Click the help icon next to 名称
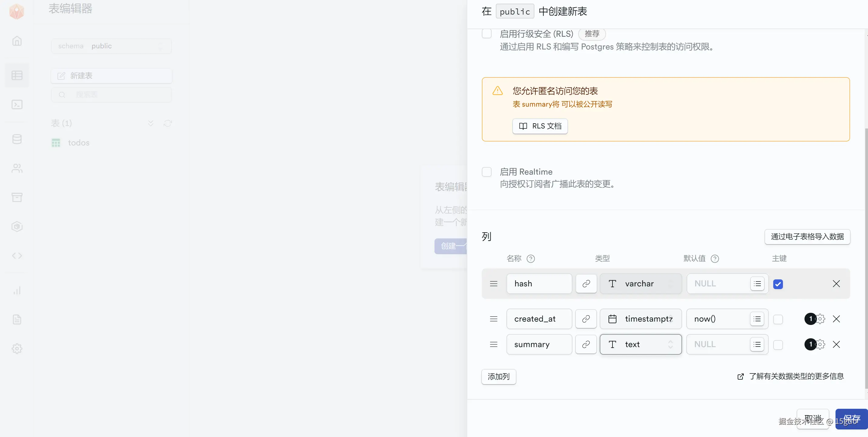The width and height of the screenshot is (868, 437). click(530, 258)
